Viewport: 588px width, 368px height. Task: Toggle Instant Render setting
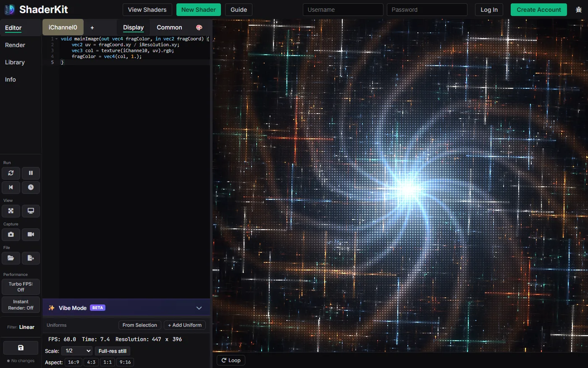tap(21, 305)
